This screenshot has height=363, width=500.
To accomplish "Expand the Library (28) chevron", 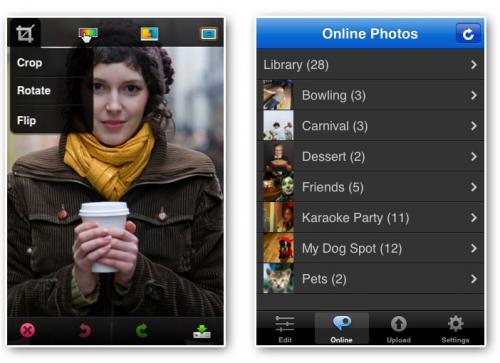I will pos(474,65).
